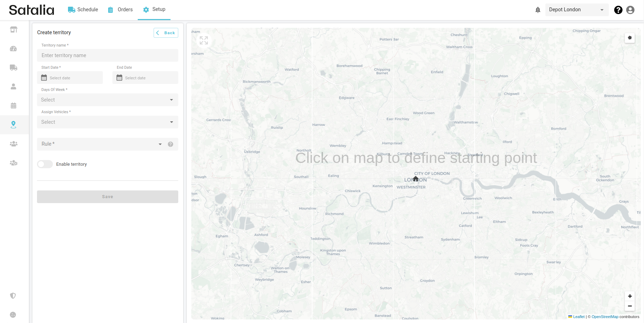The width and height of the screenshot is (644, 323).
Task: Open the OpenStreetMap attribution link
Action: point(605,317)
